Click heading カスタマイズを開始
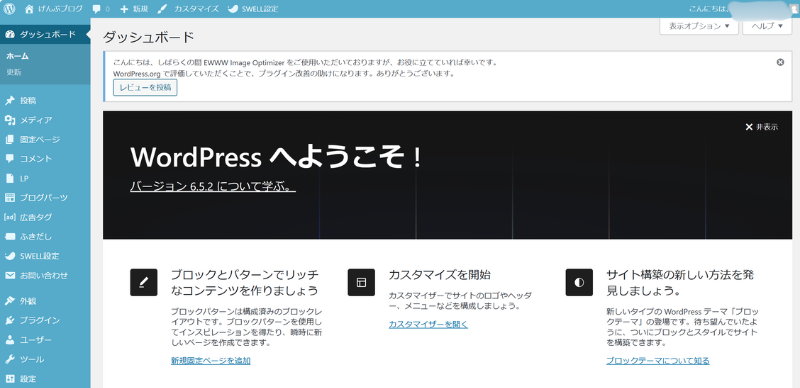The image size is (800, 388). click(x=440, y=275)
